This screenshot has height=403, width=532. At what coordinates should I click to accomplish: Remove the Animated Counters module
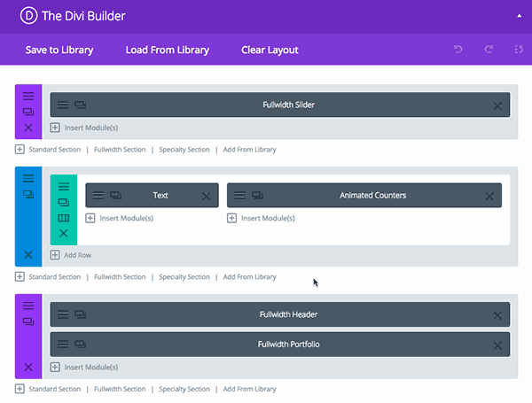pyautogui.click(x=489, y=197)
